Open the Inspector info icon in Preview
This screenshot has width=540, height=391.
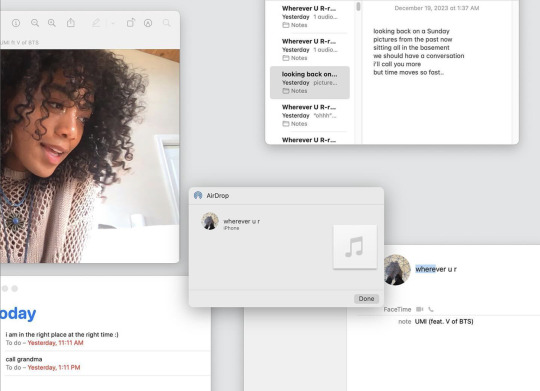pos(16,23)
